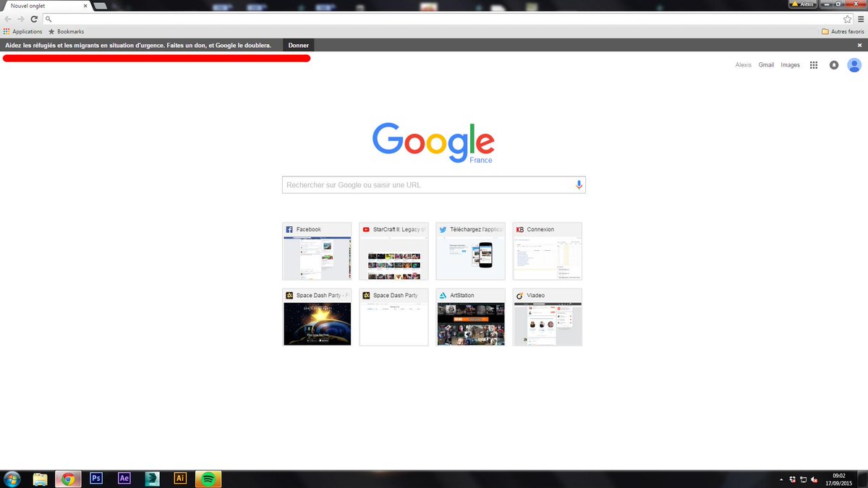Click the Google France logo
The image size is (868, 488).
click(433, 142)
